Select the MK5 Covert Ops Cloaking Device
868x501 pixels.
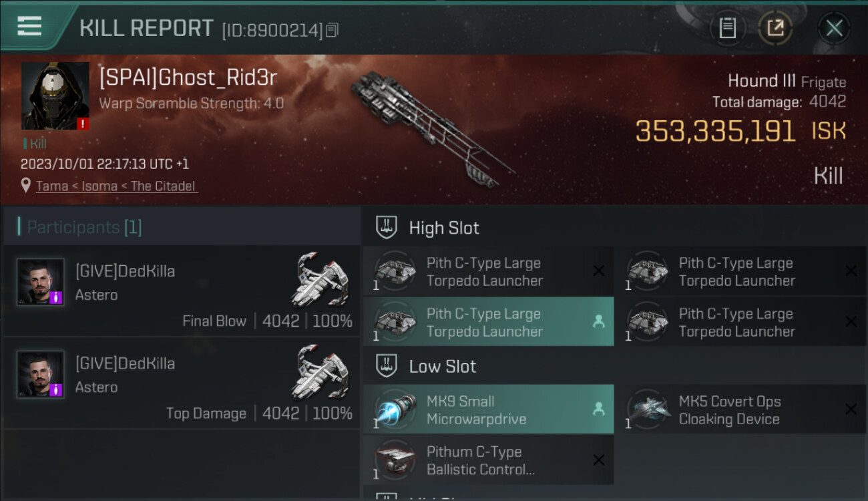[740, 409]
